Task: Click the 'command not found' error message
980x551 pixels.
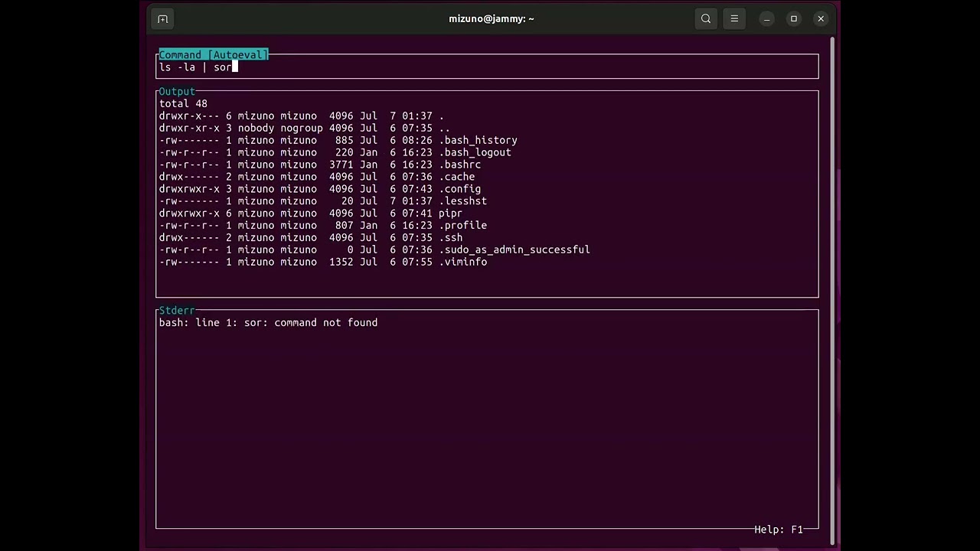Action: [326, 323]
